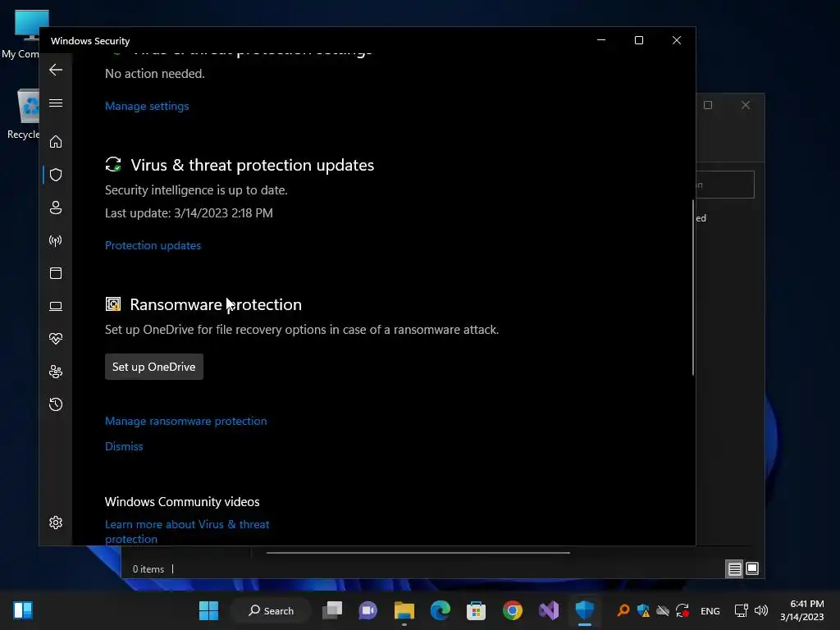The height and width of the screenshot is (630, 840).
Task: Click Windows Security warning tray icon
Action: pos(643,610)
